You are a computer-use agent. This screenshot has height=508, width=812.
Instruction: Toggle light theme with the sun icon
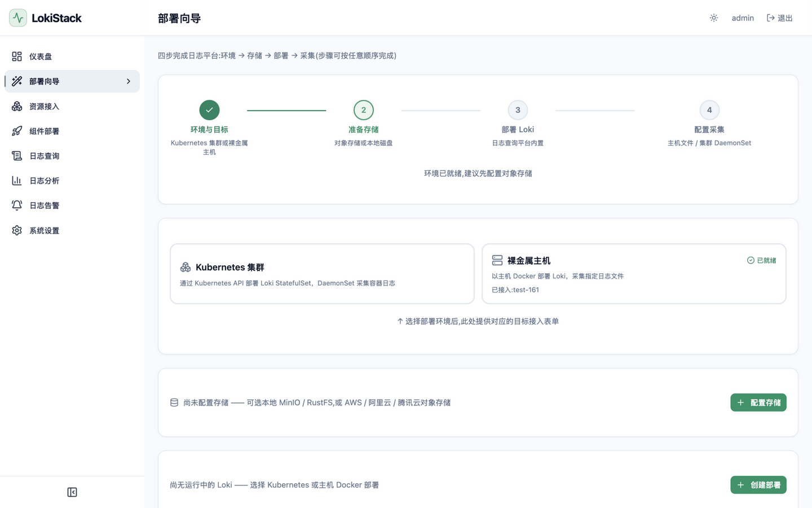click(714, 18)
